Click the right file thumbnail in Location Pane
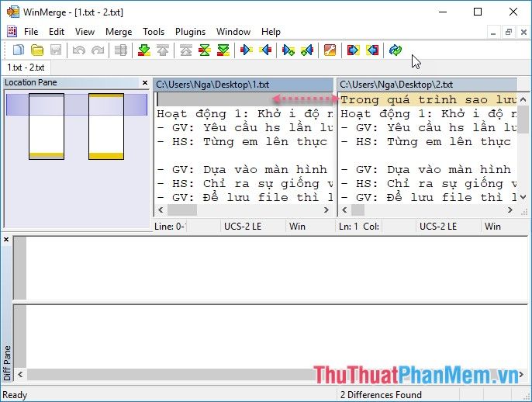 [106, 126]
